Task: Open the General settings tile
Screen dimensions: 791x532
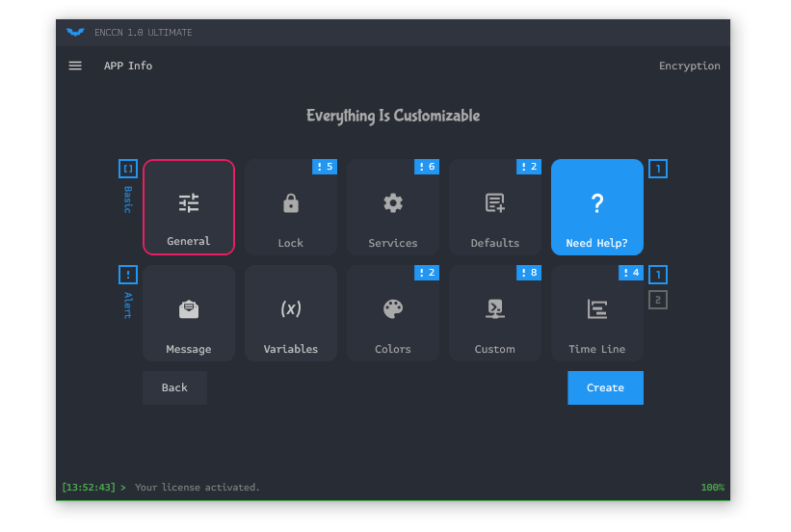Action: [189, 207]
